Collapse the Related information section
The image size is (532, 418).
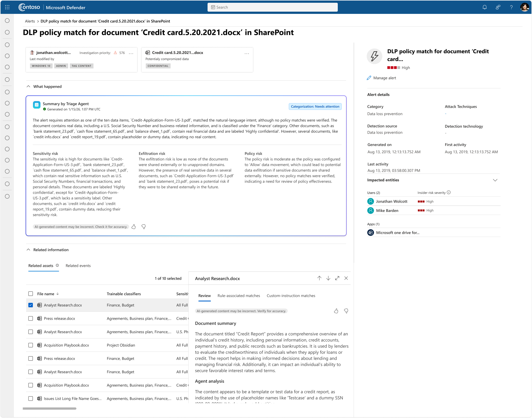(x=28, y=250)
